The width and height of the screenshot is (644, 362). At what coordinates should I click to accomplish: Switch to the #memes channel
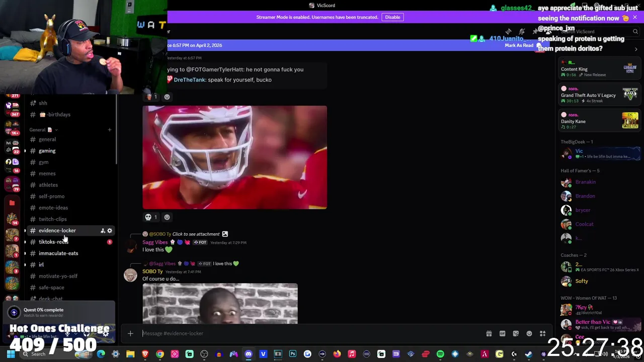[x=70, y=173]
